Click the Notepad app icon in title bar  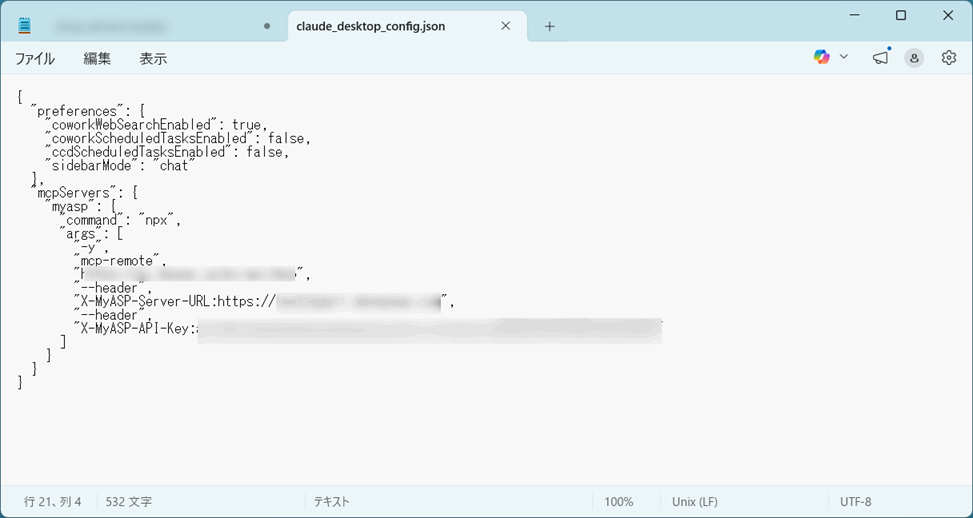click(x=24, y=26)
